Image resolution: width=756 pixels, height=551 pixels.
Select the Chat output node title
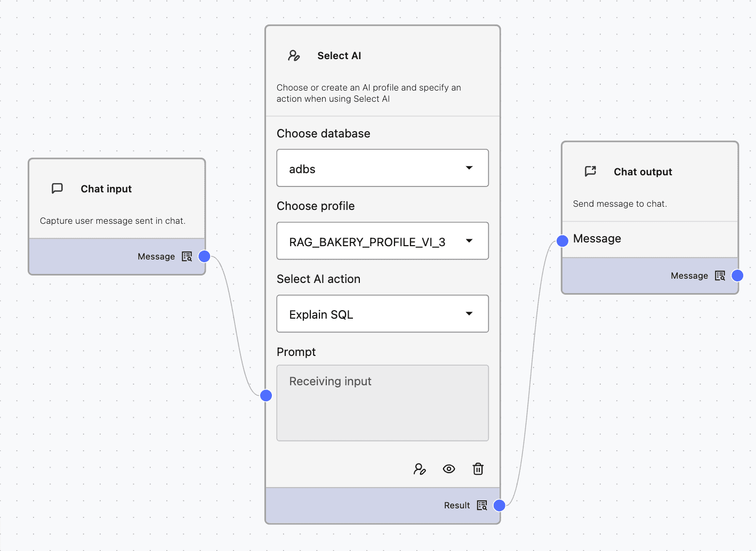642,171
